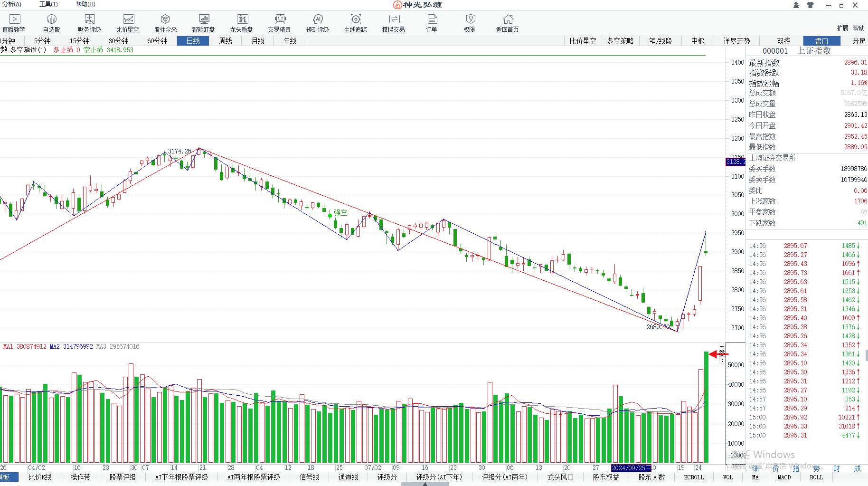Select the 股东权益 indicator tab
868x486 pixels.
tap(606, 477)
